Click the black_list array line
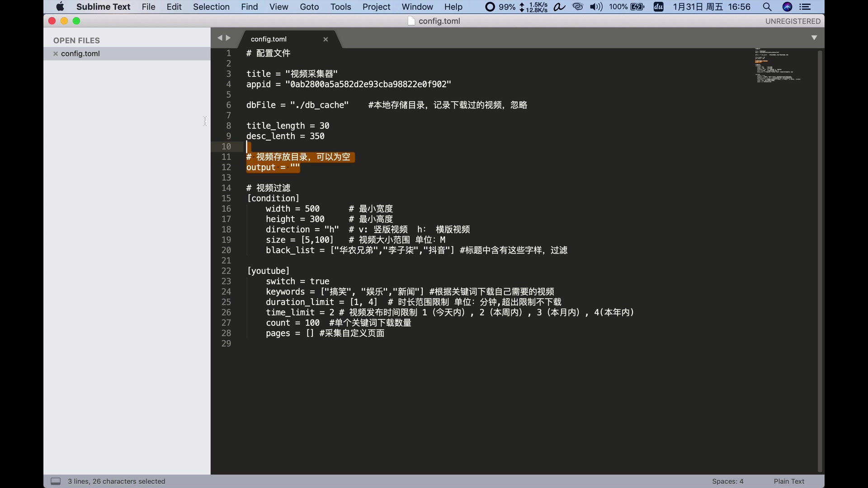 [416, 251]
